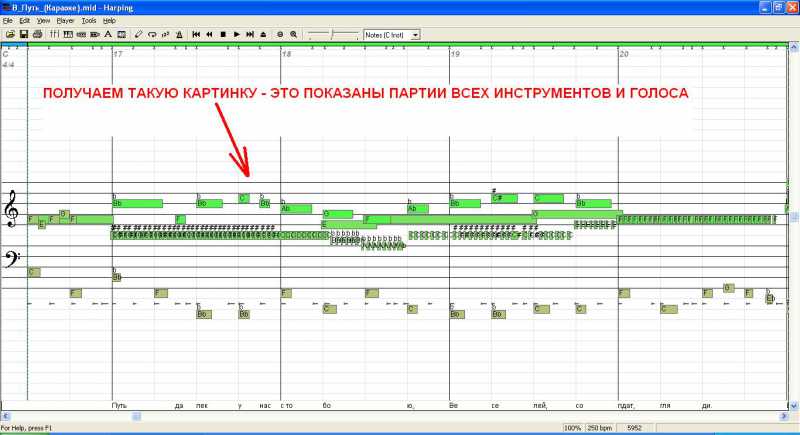Click the horizontal scrollbar right arrow

coord(784,416)
